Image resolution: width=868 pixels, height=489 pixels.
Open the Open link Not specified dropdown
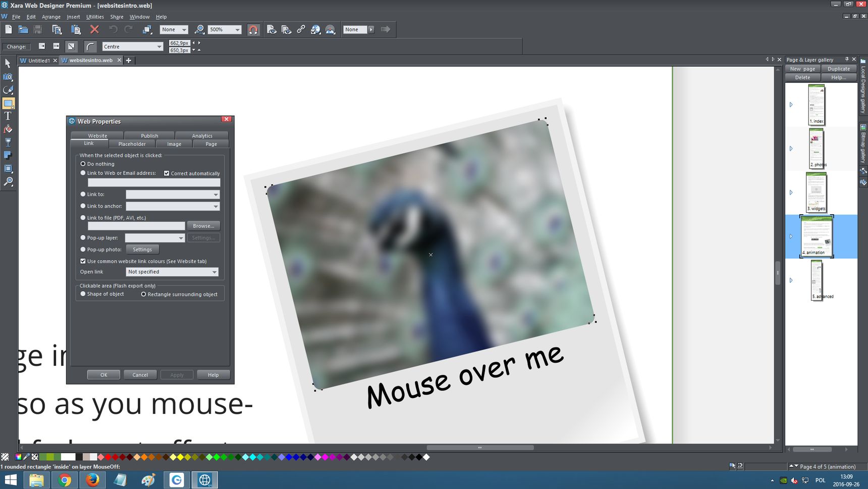tap(172, 272)
